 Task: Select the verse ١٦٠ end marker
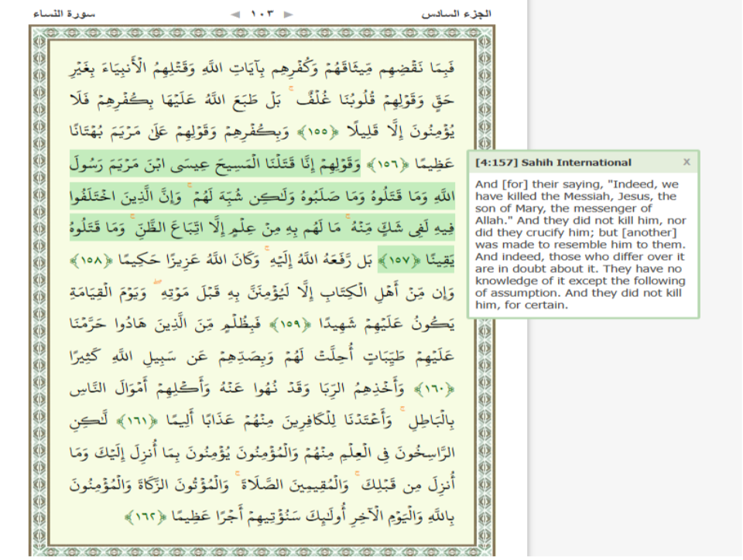click(434, 389)
